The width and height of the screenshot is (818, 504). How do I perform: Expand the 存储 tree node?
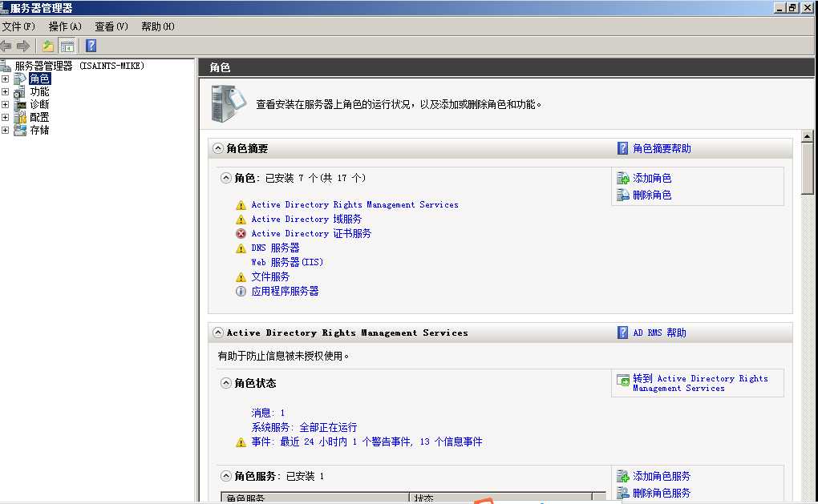click(x=6, y=130)
